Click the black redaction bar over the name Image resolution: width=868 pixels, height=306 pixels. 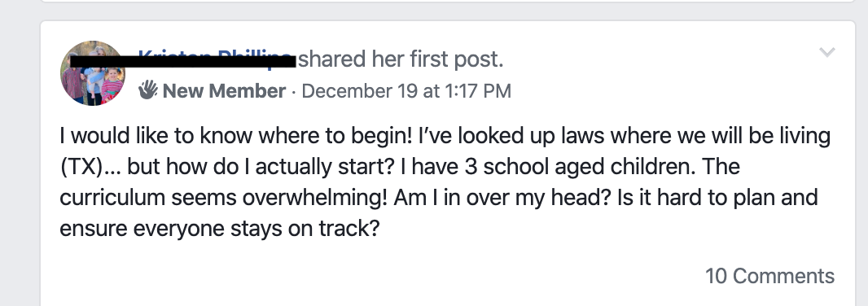click(x=182, y=59)
